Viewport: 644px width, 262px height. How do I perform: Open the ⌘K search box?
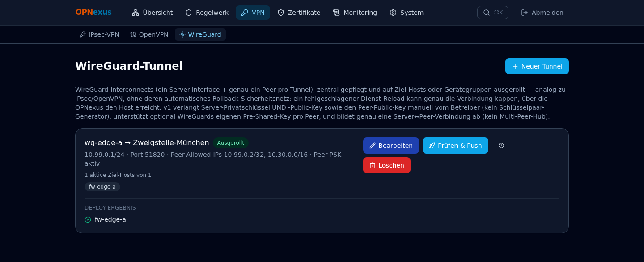point(493,13)
